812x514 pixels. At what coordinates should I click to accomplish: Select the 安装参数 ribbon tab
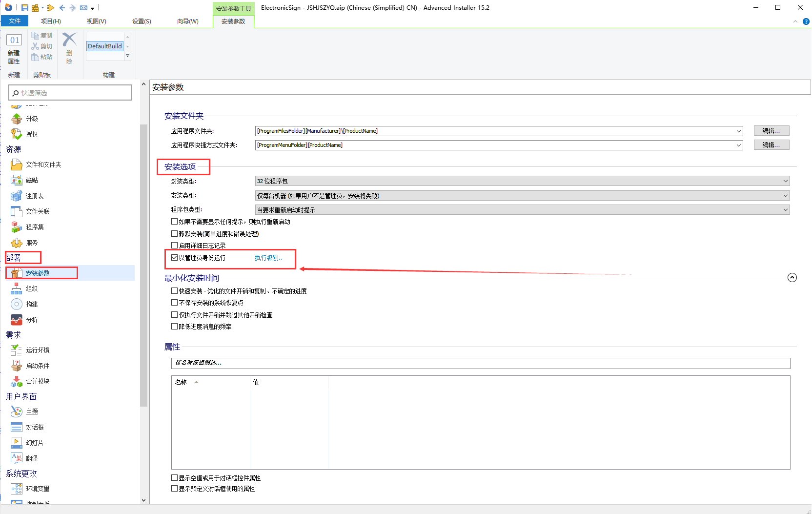point(233,21)
